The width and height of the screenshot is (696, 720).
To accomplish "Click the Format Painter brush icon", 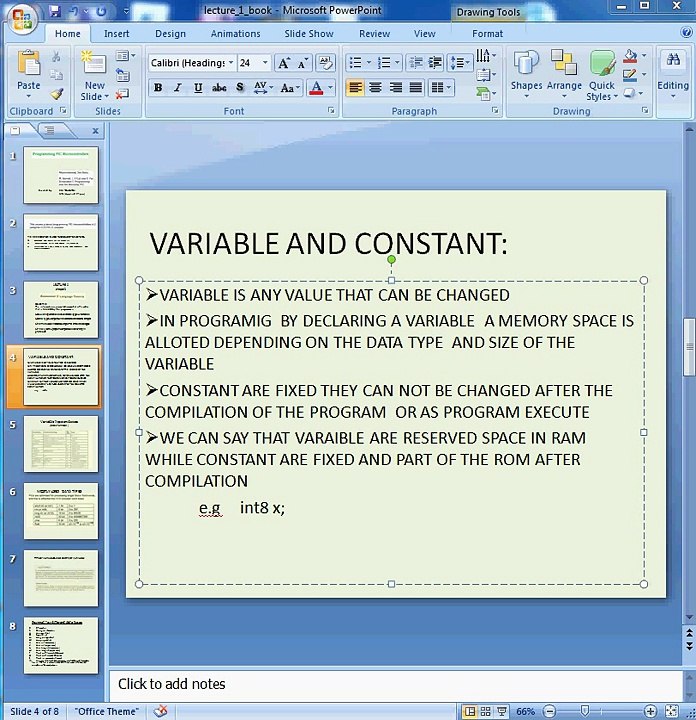I will pos(56,94).
